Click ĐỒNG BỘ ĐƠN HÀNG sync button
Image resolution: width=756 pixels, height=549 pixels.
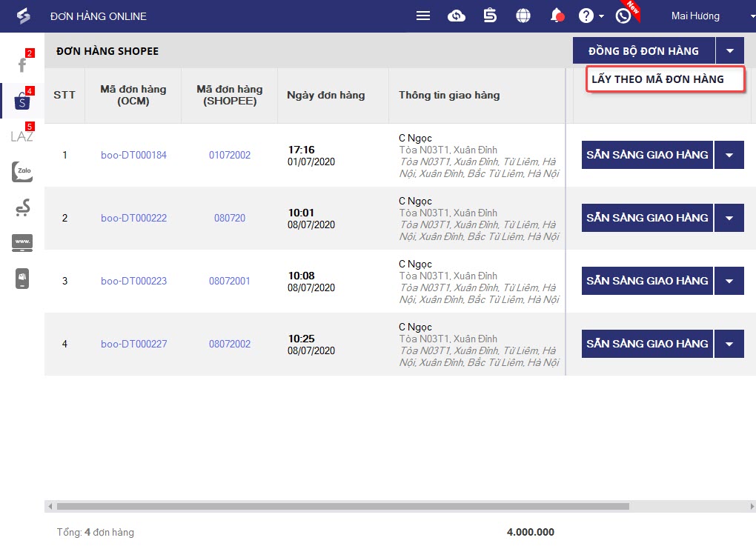[x=643, y=50]
